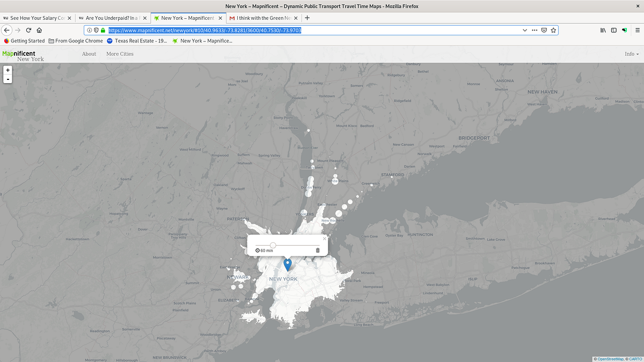644x362 pixels.
Task: Click the Morristown map label
Action: 163,257
